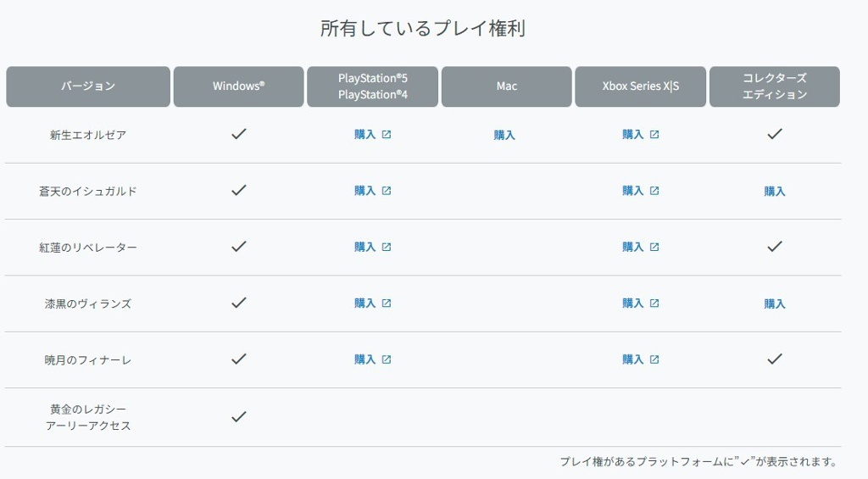Viewport: 868px width, 479px height.
Task: Select the Xbox Series X|S column header
Action: click(641, 86)
